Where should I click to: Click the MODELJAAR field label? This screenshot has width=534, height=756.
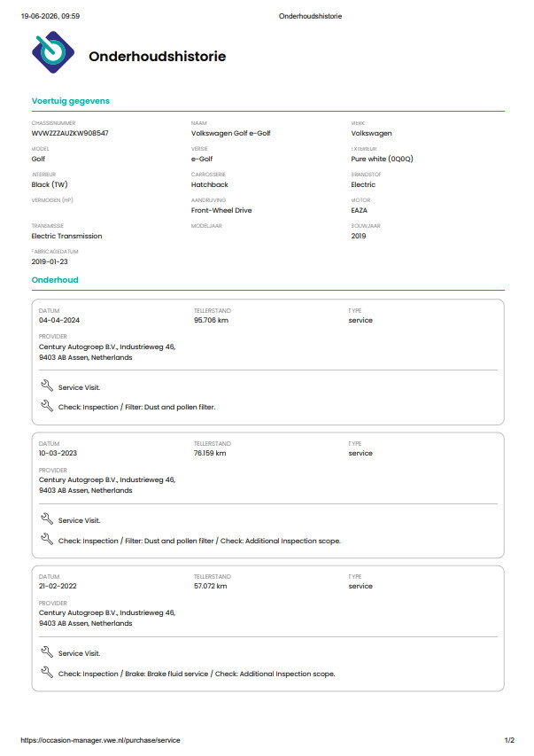pos(206,226)
